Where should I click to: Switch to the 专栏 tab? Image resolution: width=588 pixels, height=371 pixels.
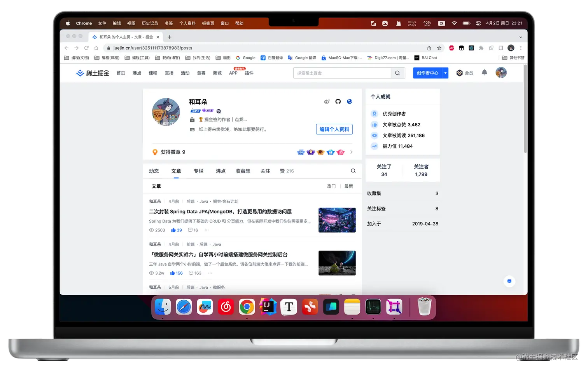pyautogui.click(x=199, y=171)
